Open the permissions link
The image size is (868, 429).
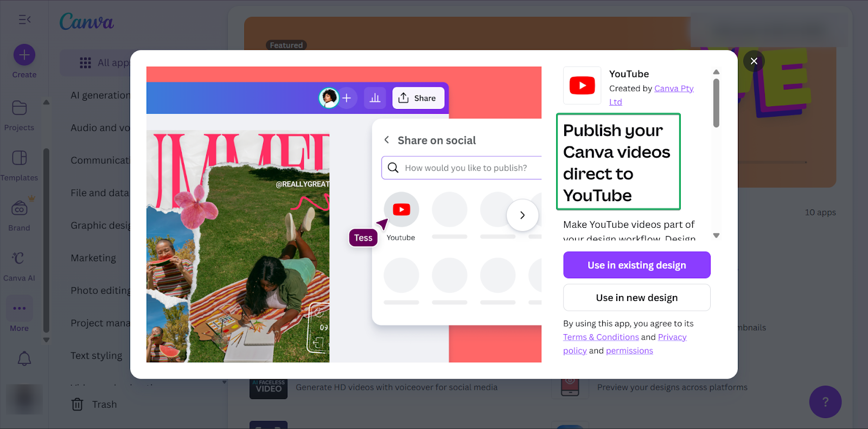pyautogui.click(x=629, y=351)
